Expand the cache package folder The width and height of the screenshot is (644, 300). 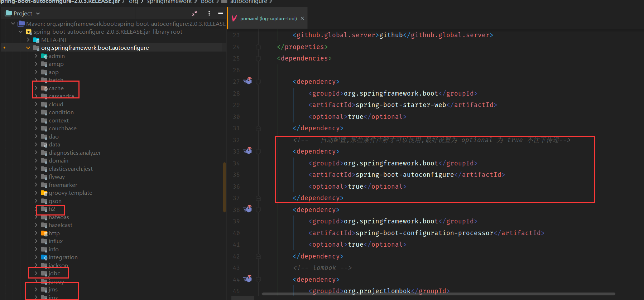pyautogui.click(x=36, y=88)
